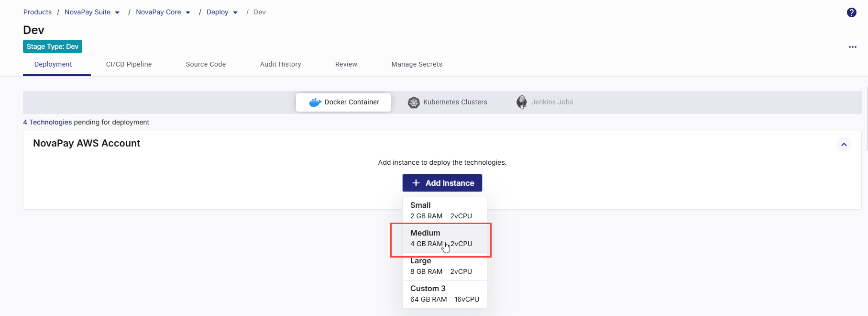Click the Docker whale icon
868x316 pixels.
[315, 102]
